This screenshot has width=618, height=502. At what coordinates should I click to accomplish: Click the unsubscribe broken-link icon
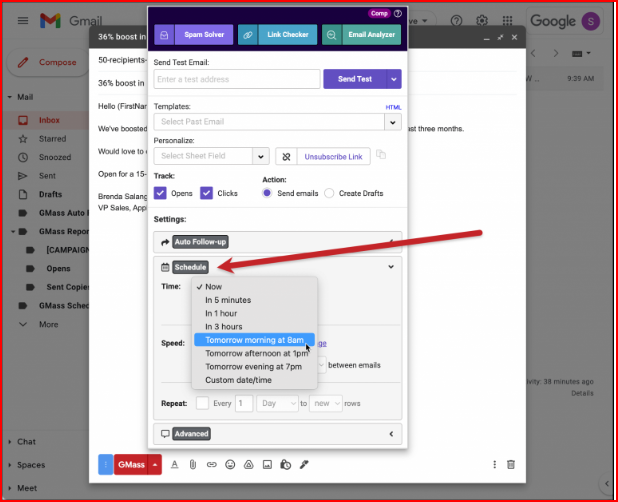(287, 156)
